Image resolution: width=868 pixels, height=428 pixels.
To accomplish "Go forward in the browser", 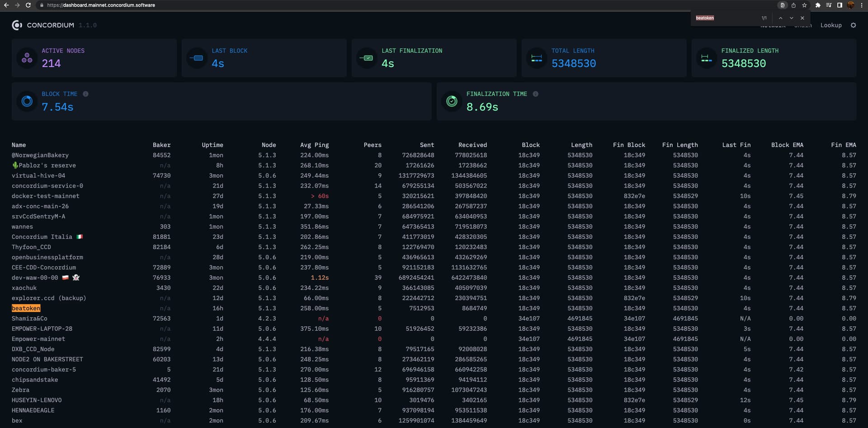I will point(17,5).
